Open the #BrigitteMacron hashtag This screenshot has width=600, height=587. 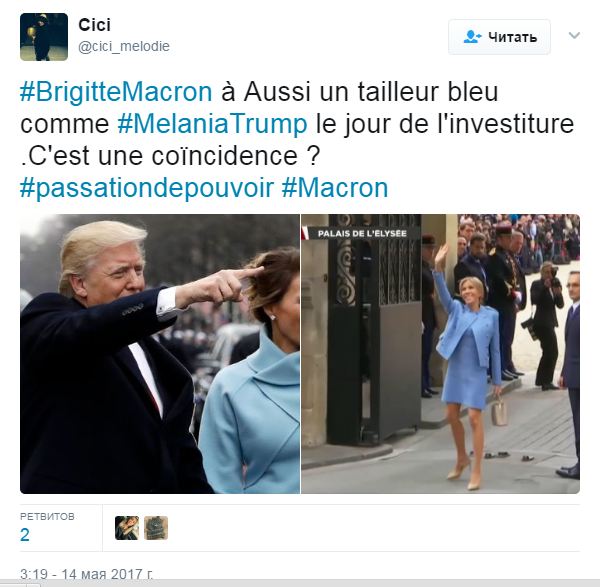coord(116,92)
